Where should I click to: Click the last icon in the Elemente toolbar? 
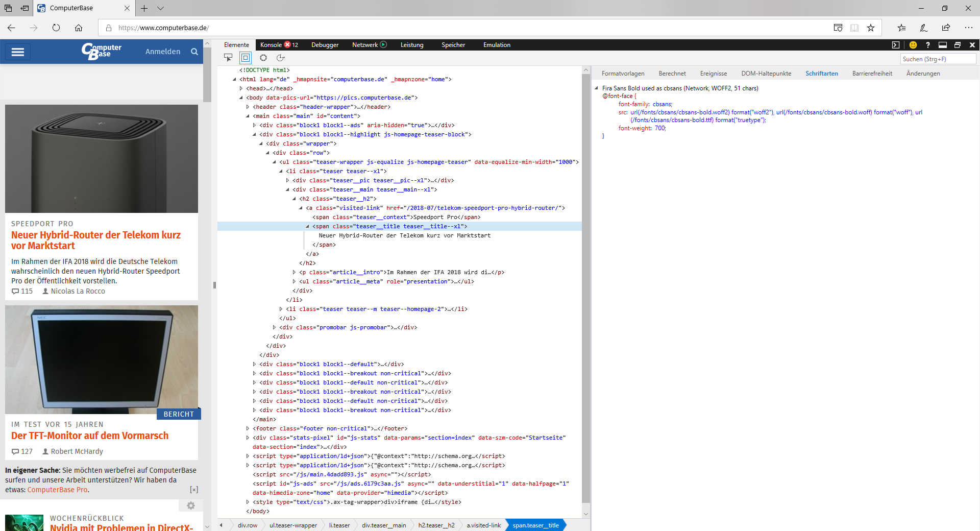pos(280,58)
